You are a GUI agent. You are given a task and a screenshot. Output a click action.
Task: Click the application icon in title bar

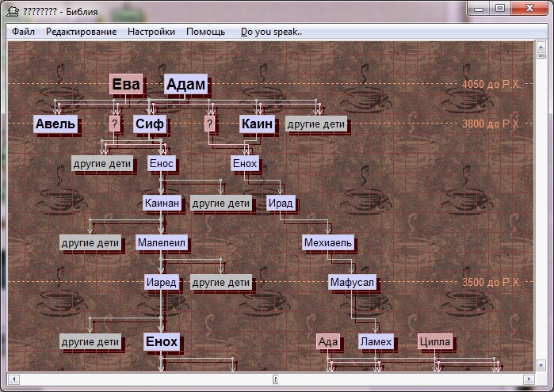(13, 11)
